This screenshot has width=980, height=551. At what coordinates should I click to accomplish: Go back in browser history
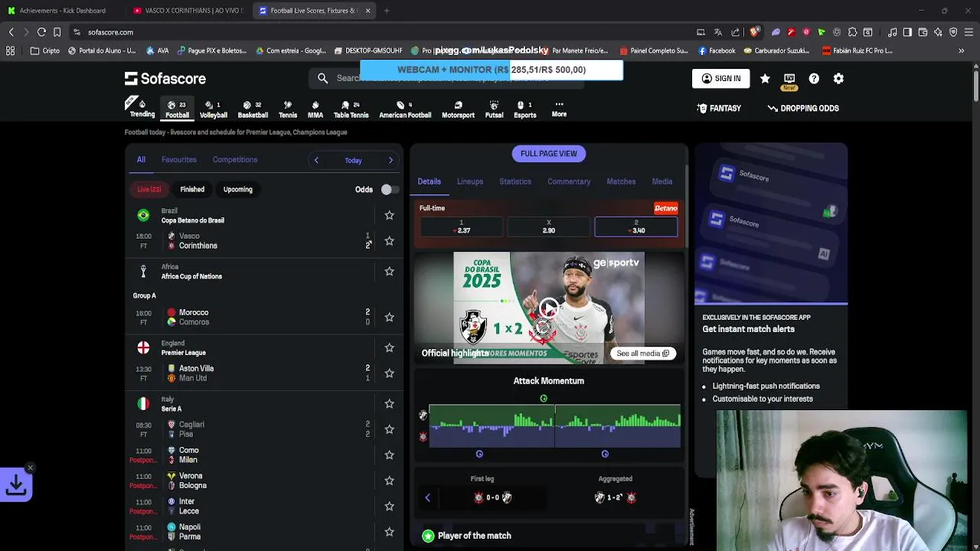point(11,32)
